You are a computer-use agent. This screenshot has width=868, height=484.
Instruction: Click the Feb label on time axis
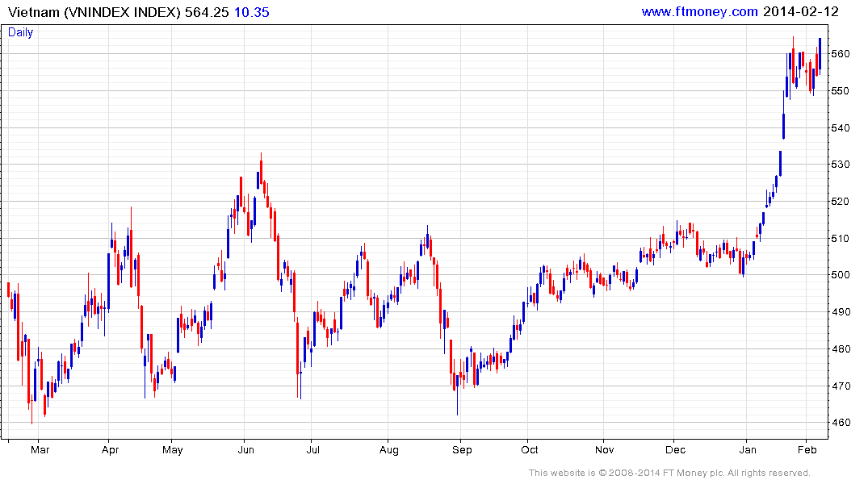(807, 449)
